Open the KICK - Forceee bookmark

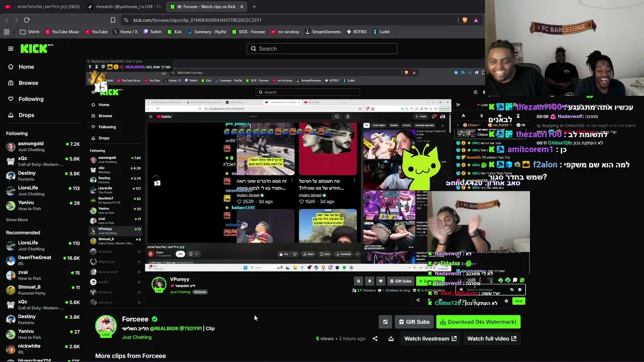click(249, 32)
